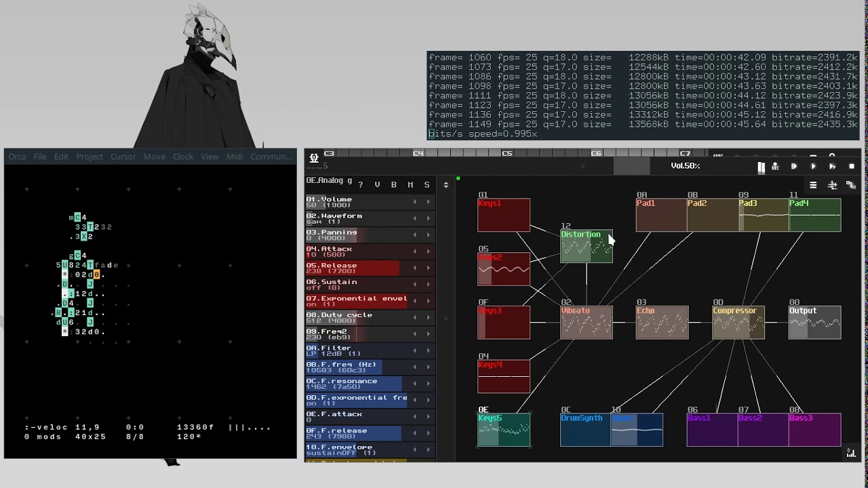Click the C4 key on piano keyboard
This screenshot has height=488, width=868.
(418, 154)
